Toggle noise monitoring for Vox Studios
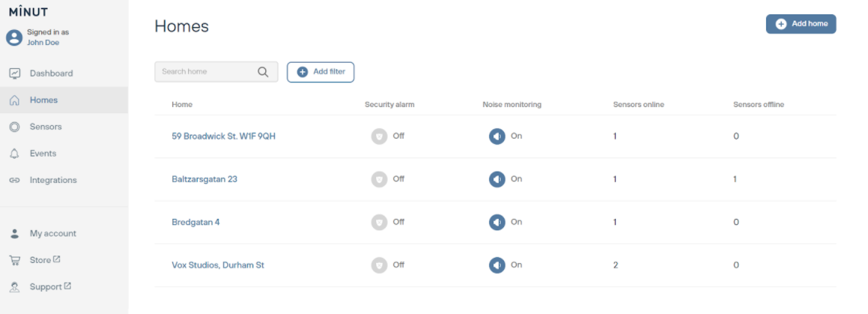Screen dimensions: 868x314 coord(497,265)
